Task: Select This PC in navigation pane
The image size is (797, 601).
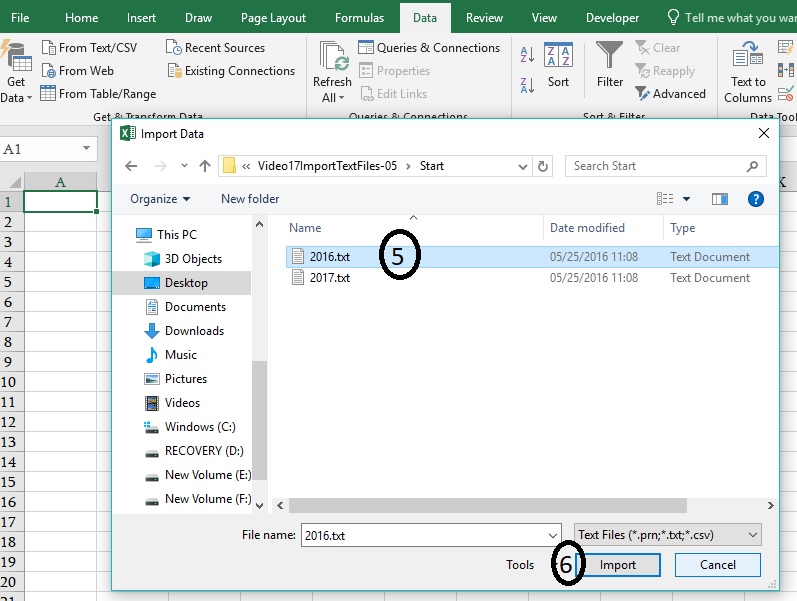Action: 166,234
